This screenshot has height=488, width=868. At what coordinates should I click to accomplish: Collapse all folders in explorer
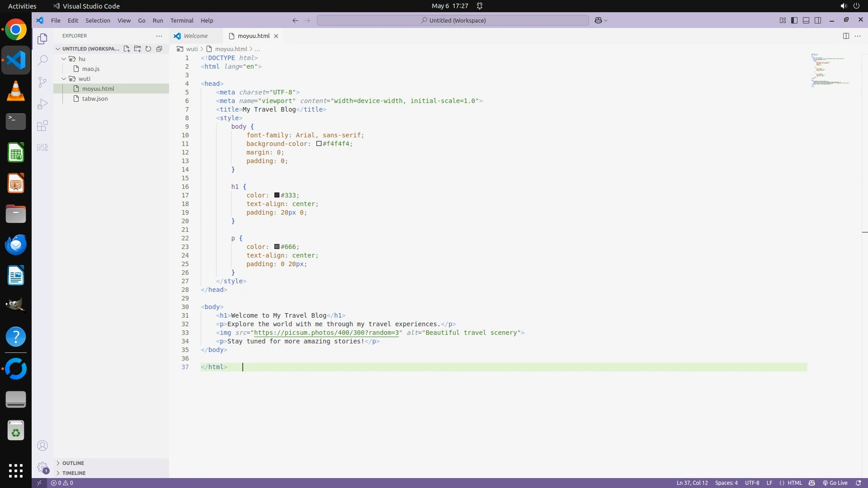pyautogui.click(x=159, y=49)
